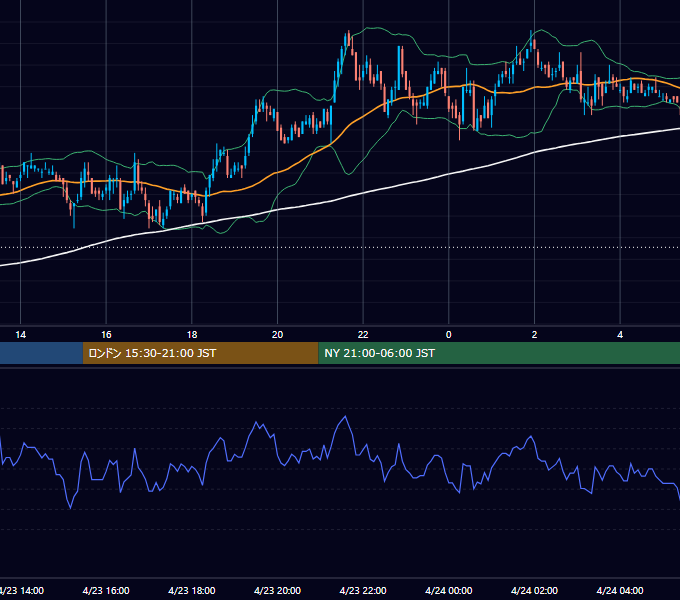Click the 14 hour axis label
The height and width of the screenshot is (600, 680).
click(20, 335)
